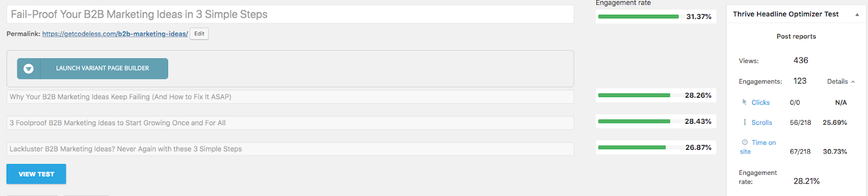Click the '3 Foolproof B2B Marketing Ideas' headline field
The image size is (868, 196).
click(290, 123)
